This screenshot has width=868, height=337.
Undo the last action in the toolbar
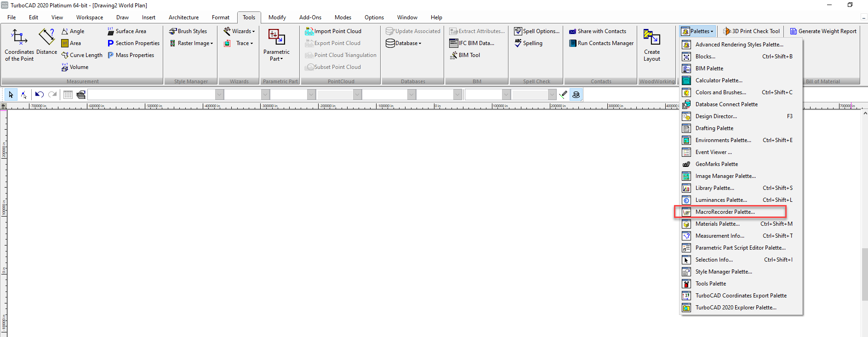point(39,95)
